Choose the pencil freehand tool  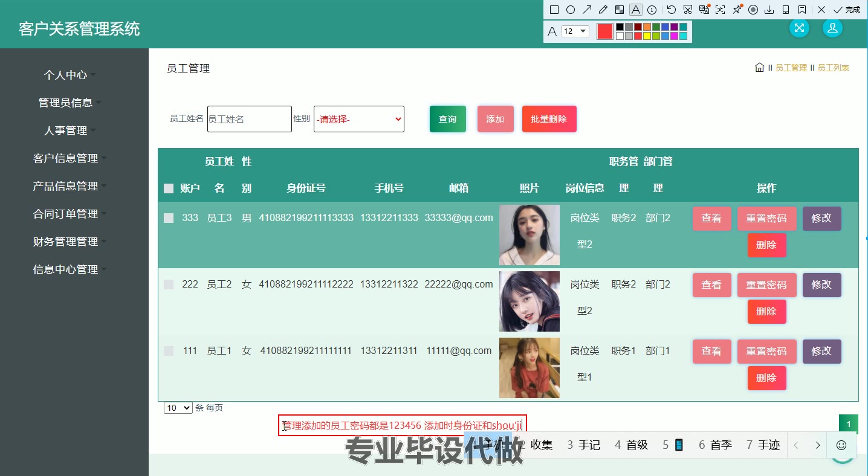[x=603, y=10]
